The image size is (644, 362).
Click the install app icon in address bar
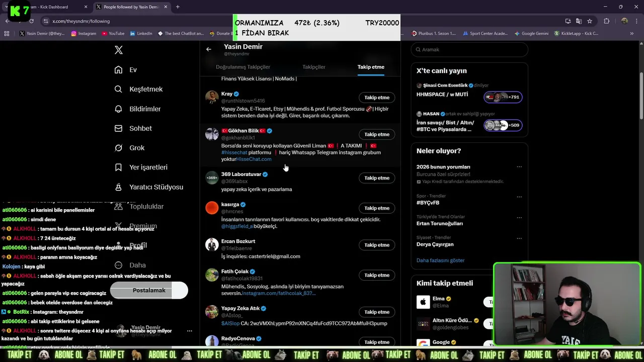coord(568,21)
